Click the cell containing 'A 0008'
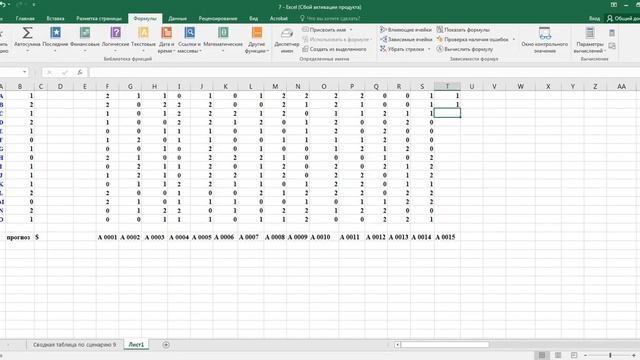640x360 pixels. point(275,237)
